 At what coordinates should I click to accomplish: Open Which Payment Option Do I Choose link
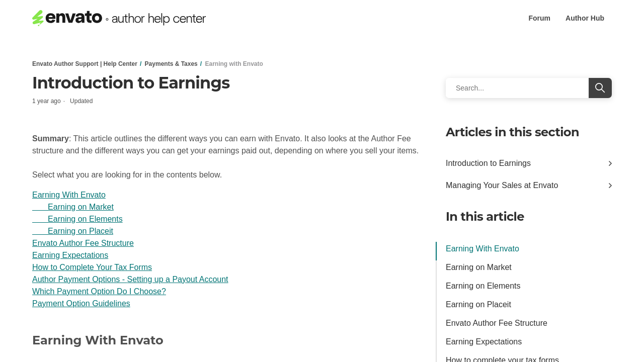pyautogui.click(x=99, y=292)
